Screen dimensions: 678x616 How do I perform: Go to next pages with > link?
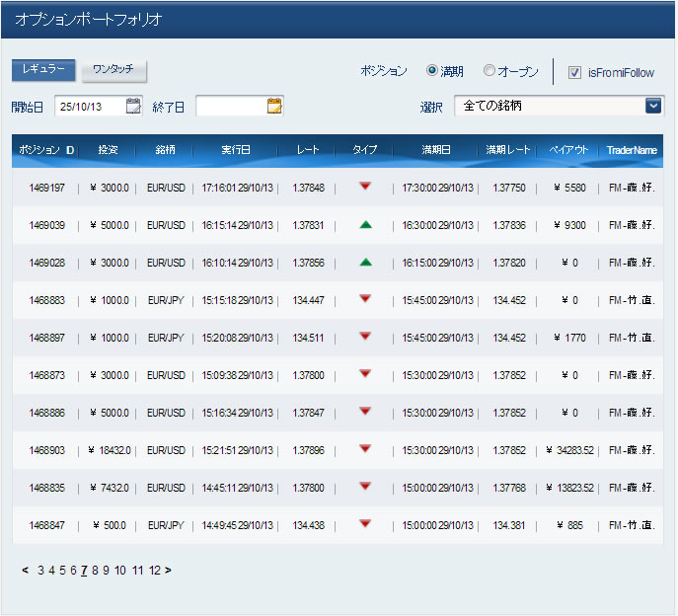coord(168,571)
